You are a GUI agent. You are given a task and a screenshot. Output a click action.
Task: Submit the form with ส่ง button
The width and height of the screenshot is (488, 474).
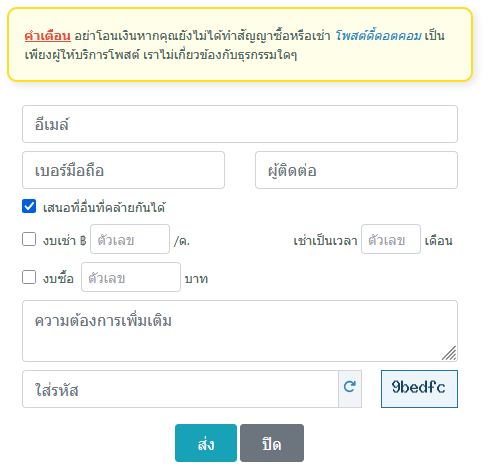click(x=206, y=443)
